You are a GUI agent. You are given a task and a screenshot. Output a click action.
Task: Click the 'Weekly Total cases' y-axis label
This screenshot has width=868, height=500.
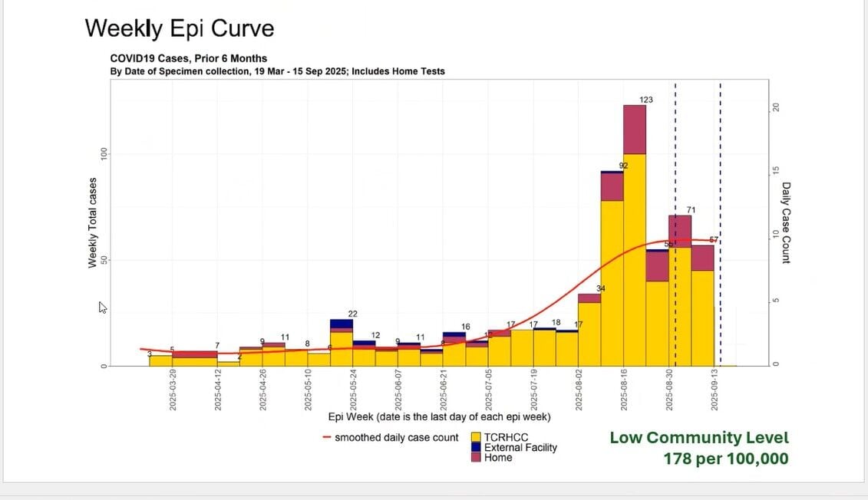93,222
